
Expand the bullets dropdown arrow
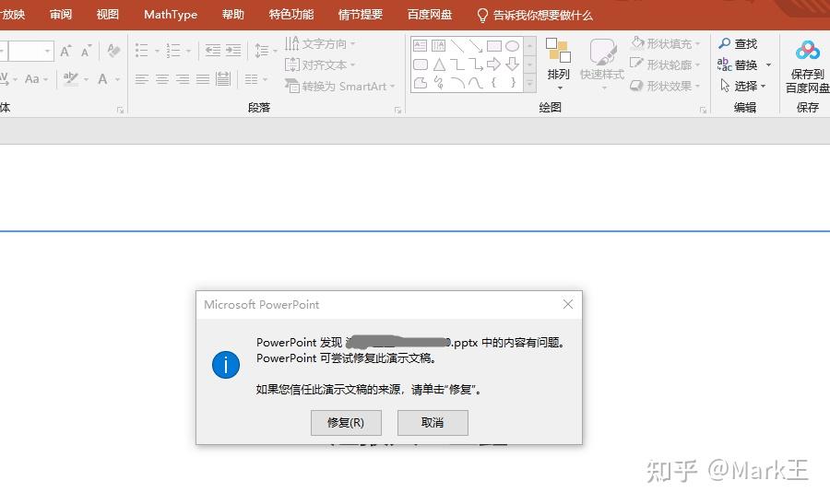click(x=157, y=52)
